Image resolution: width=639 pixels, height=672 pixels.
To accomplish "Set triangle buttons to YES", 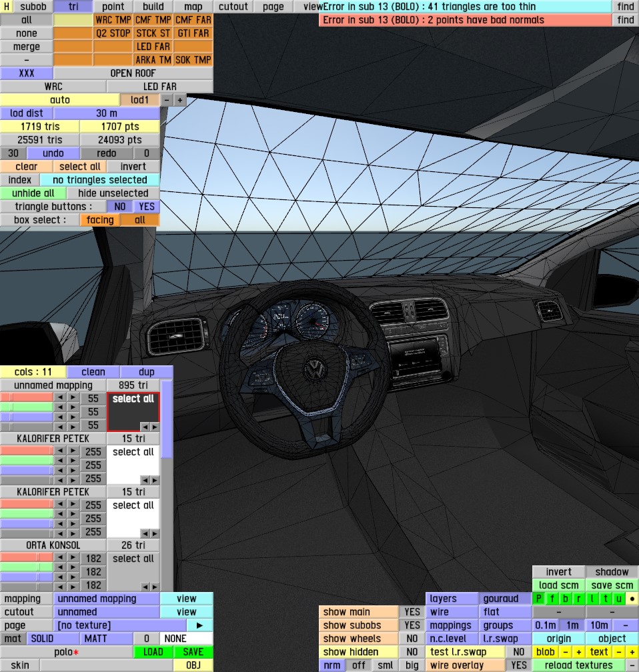I will (146, 207).
